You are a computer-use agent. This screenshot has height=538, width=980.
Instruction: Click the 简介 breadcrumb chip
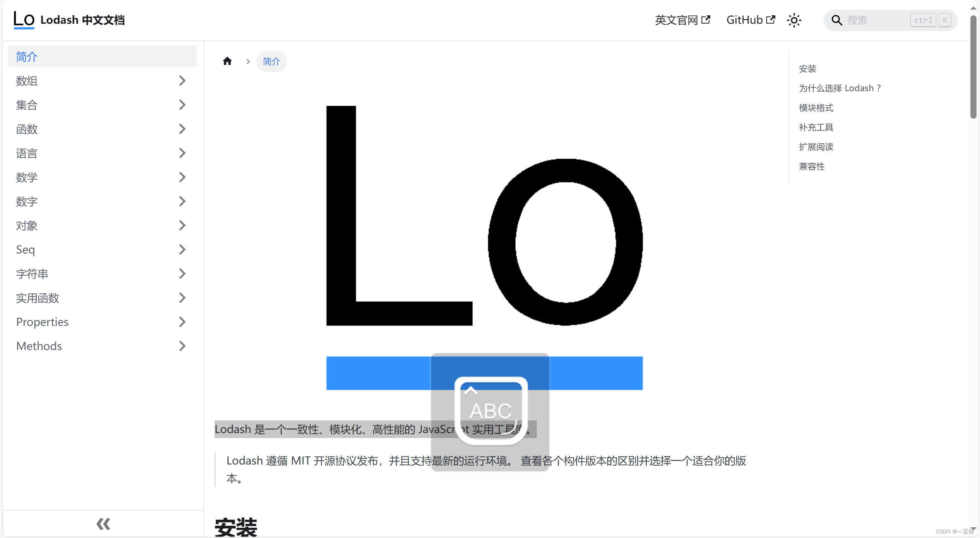tap(271, 61)
